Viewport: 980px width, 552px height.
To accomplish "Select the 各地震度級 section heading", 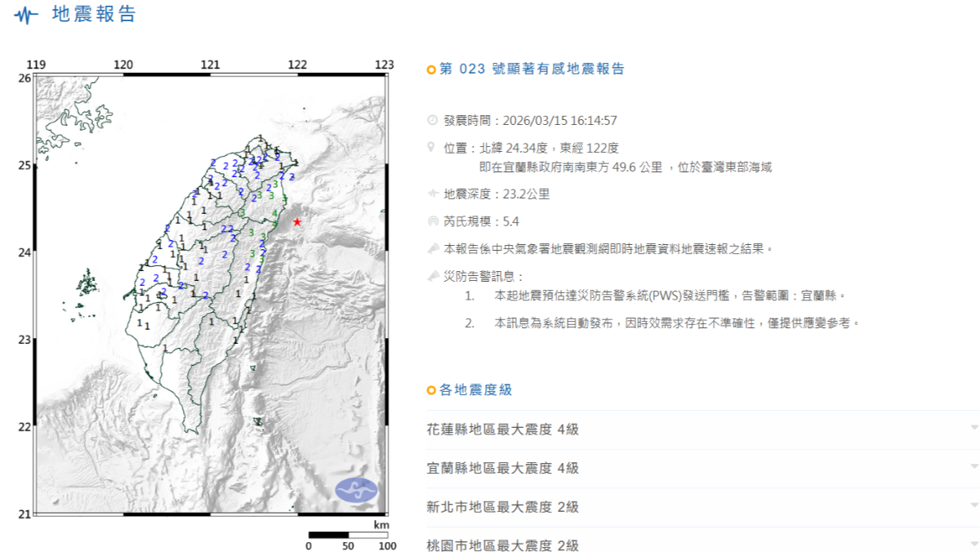I will coord(476,390).
